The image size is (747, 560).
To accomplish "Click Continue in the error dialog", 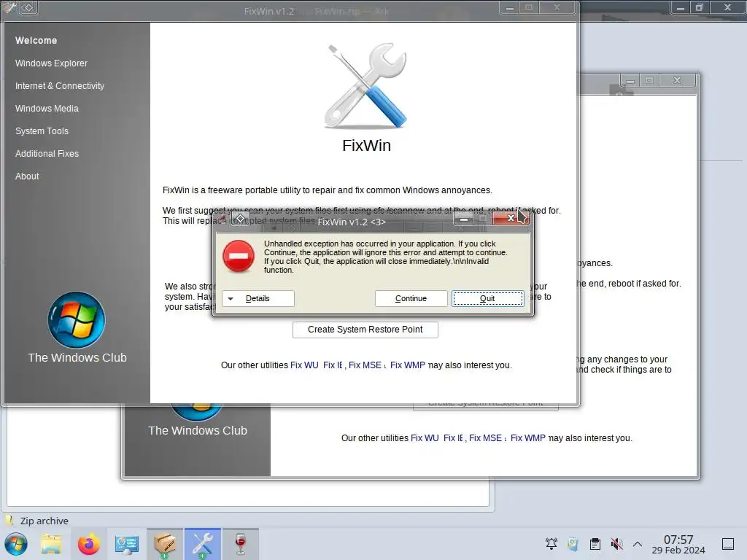I will [x=411, y=298].
